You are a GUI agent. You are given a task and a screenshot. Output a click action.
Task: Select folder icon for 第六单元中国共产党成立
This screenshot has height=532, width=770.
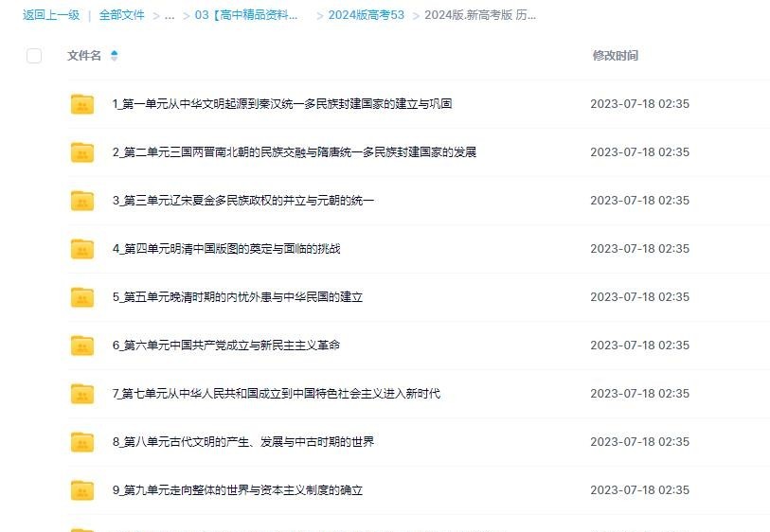(x=82, y=346)
